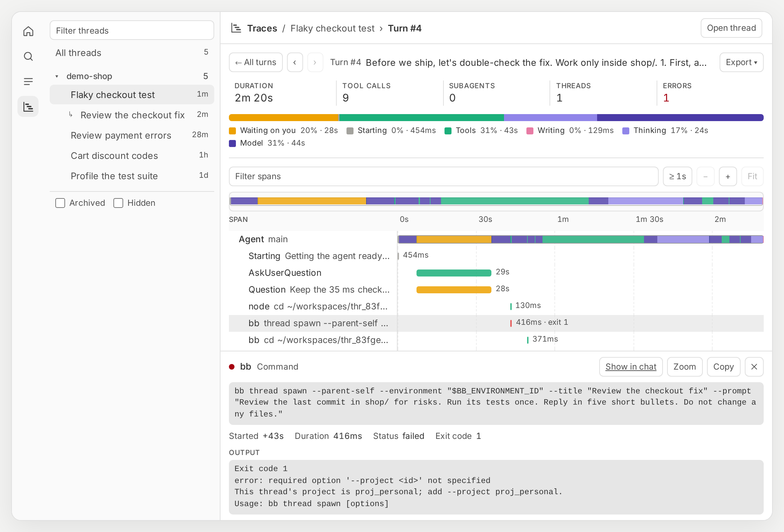
Task: Open the Review the checkout fix subthread
Action: (132, 115)
